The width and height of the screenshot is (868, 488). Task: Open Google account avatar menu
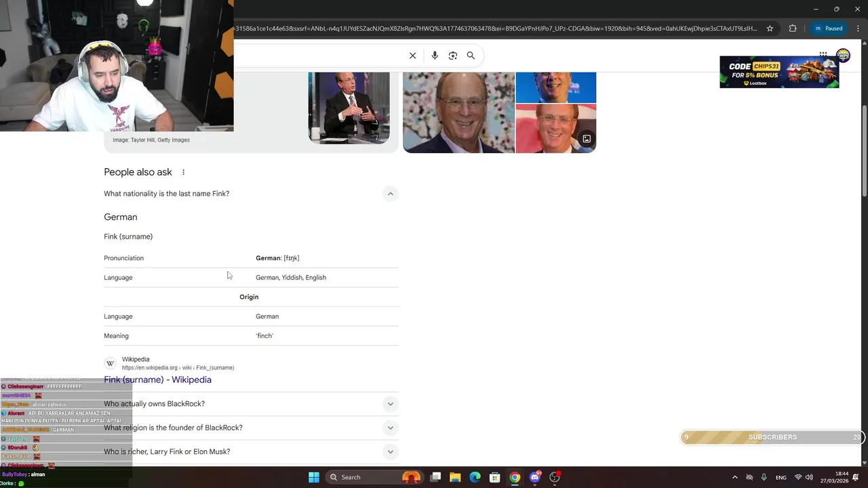843,55
